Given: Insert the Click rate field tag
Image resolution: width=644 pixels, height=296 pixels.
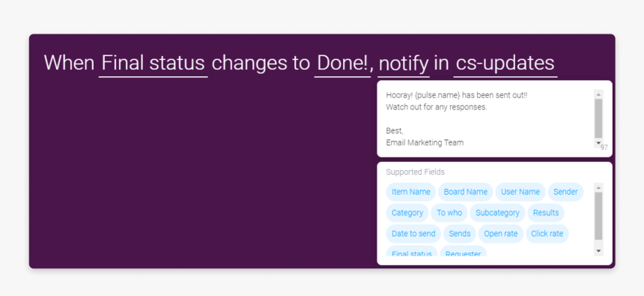Looking at the screenshot, I should pos(547,234).
